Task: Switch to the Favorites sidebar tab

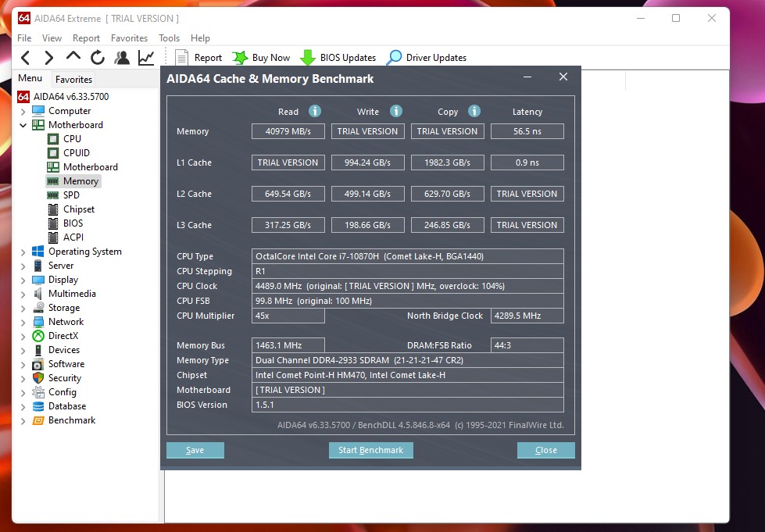Action: (x=73, y=79)
